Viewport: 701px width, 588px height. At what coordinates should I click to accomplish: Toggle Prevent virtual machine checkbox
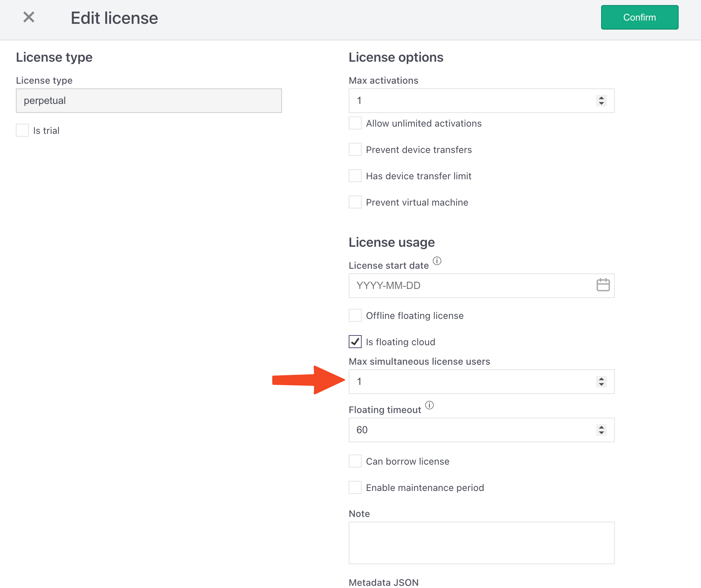[355, 202]
